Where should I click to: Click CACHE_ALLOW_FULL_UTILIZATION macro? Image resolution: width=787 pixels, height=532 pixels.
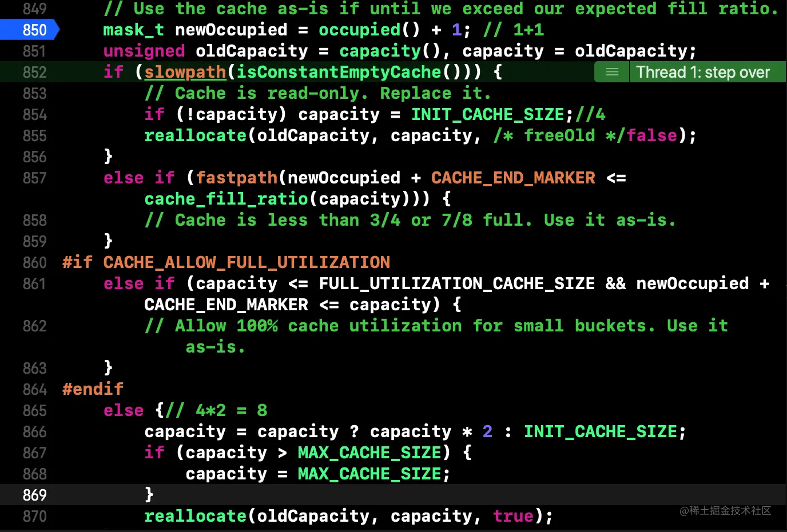click(x=247, y=262)
